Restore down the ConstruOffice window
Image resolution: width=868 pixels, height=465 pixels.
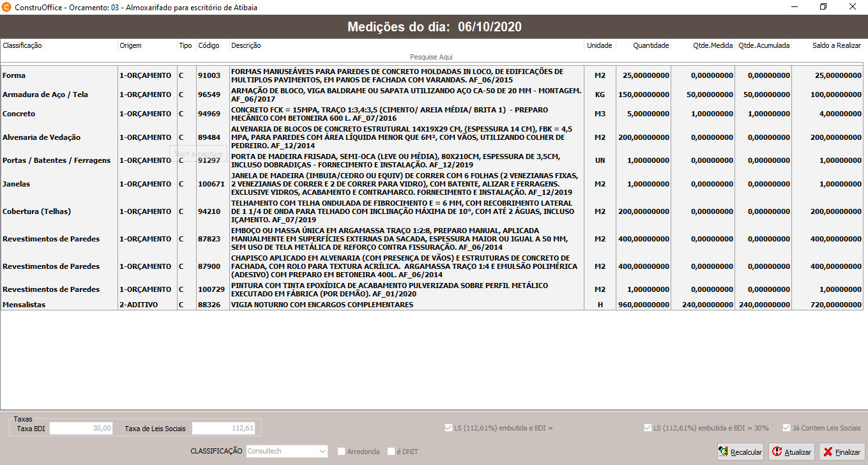pos(823,7)
